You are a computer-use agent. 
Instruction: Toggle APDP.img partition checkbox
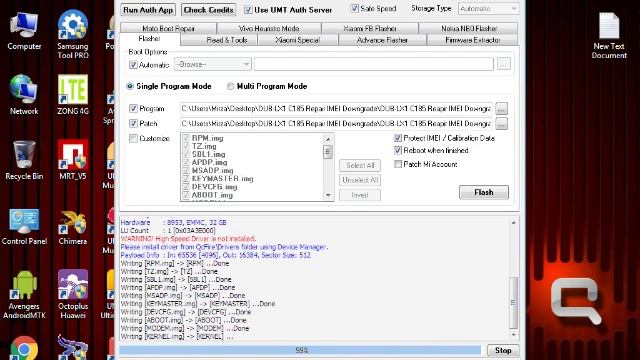point(186,162)
